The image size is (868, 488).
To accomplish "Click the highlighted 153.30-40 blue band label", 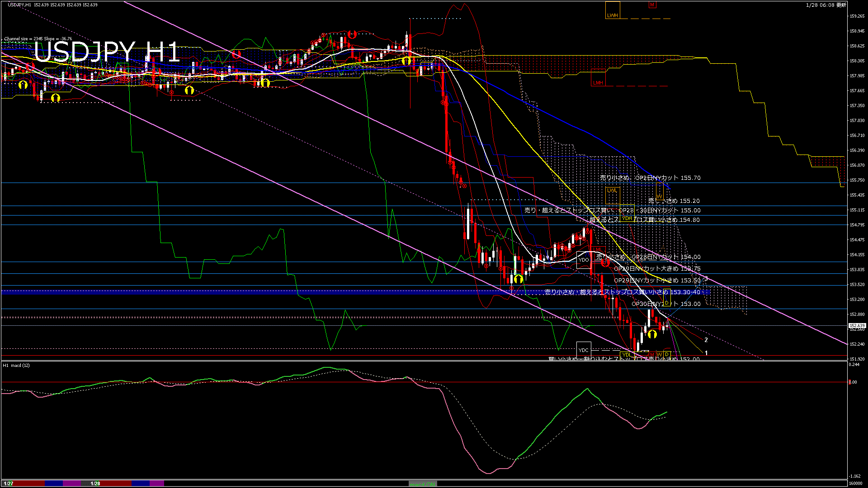I will 622,292.
